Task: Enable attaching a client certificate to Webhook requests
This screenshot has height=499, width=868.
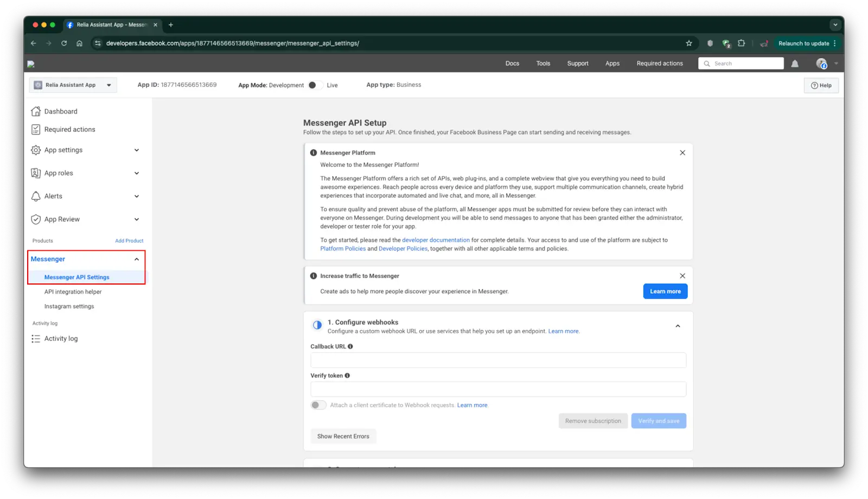Action: pos(318,405)
